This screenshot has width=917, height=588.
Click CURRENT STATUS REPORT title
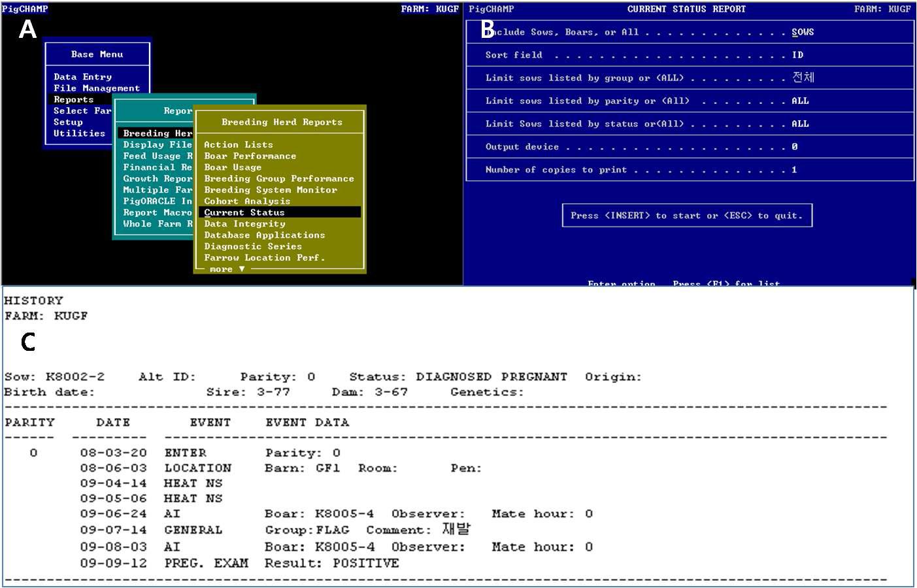(x=686, y=9)
